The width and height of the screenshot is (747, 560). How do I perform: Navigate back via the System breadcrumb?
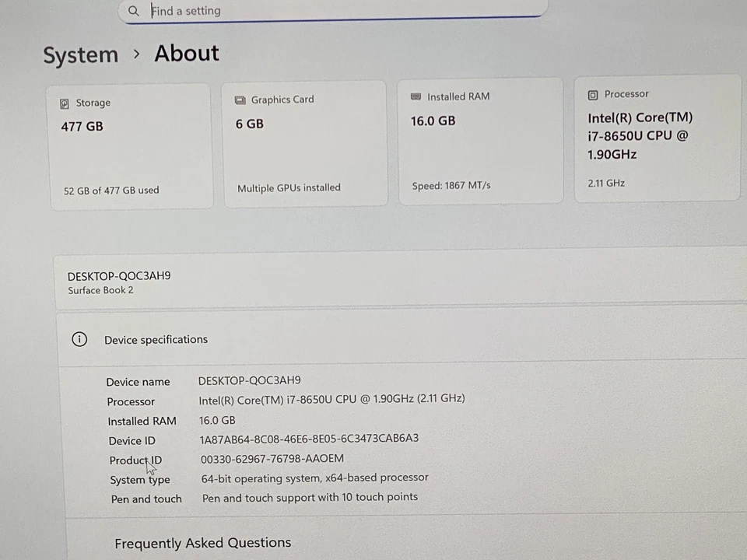click(80, 54)
